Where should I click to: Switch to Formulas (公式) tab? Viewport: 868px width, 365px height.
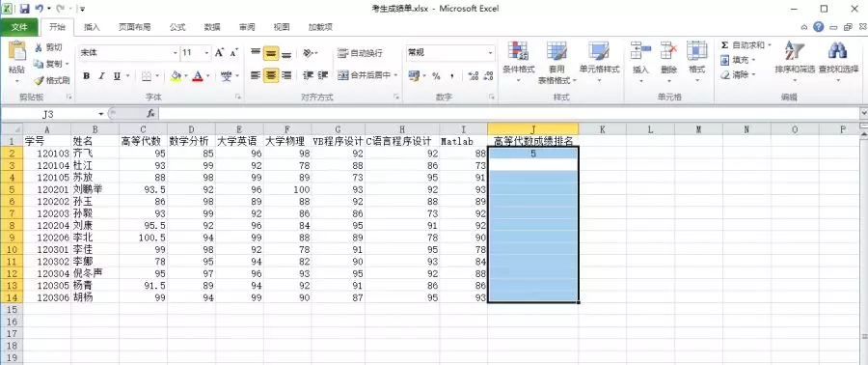pyautogui.click(x=177, y=27)
